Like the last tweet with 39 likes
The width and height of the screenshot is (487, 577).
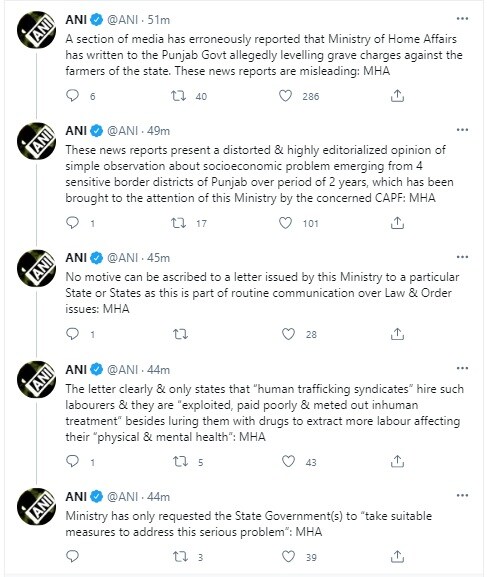288,556
